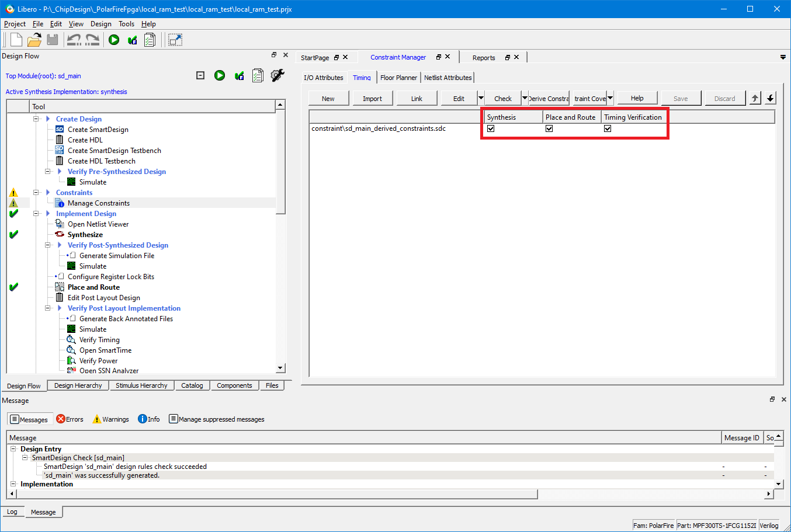Click the Open Project folder icon
The height and width of the screenshot is (532, 791).
34,40
